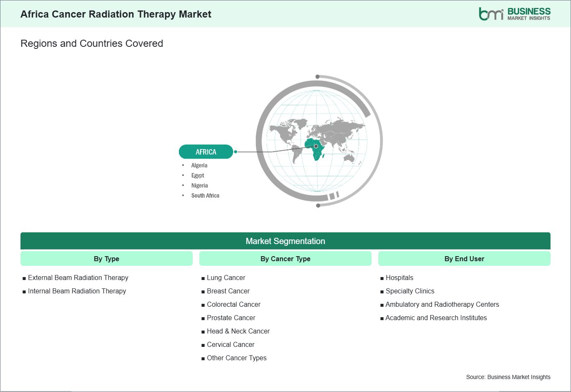Expand the By End User section
Screen dimensions: 571x392
click(x=464, y=259)
